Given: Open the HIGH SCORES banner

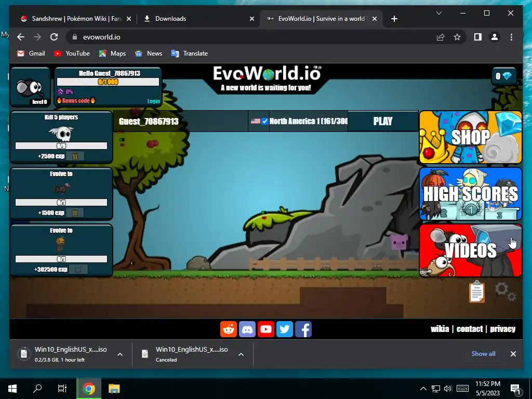Looking at the screenshot, I should (471, 194).
